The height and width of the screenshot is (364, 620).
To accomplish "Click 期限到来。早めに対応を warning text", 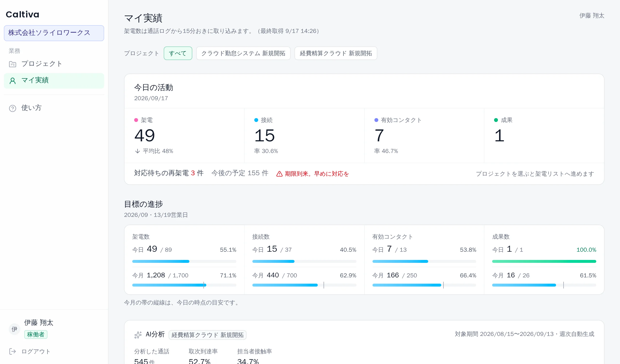I will 317,174.
